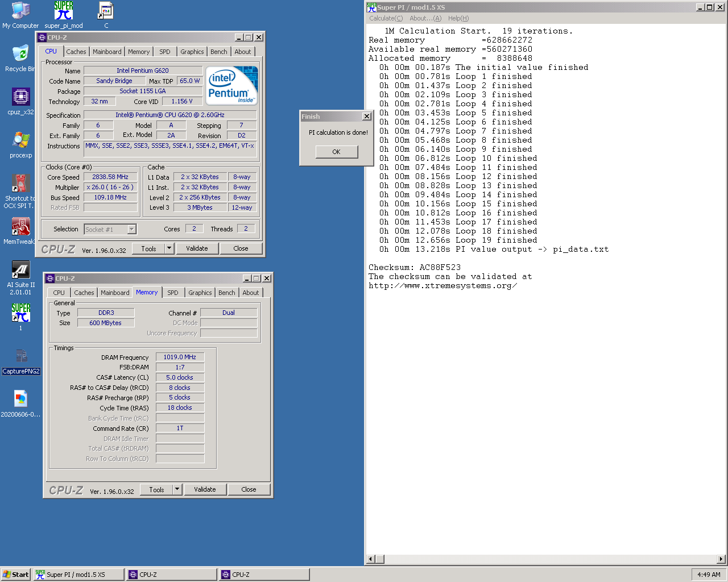Screen dimensions: 728x582
Task: Click Close button in bottom CPU-Z window
Action: (249, 489)
